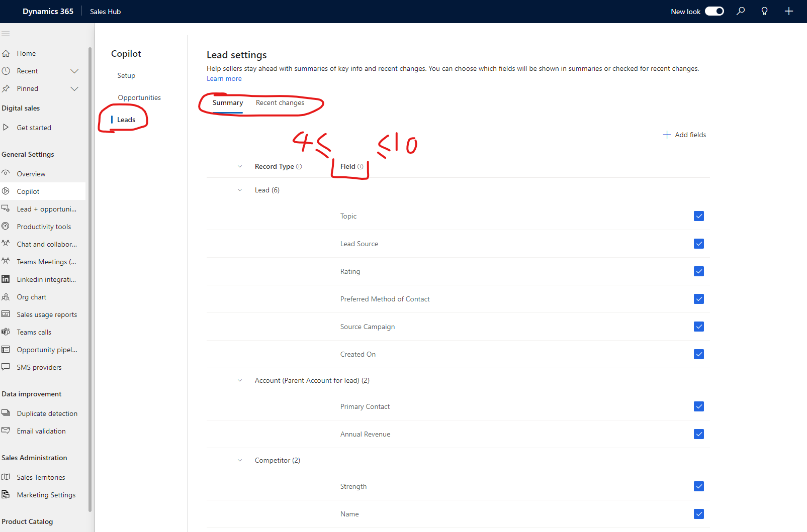The image size is (807, 532).
Task: Open the lightbulb assistant icon
Action: point(764,11)
